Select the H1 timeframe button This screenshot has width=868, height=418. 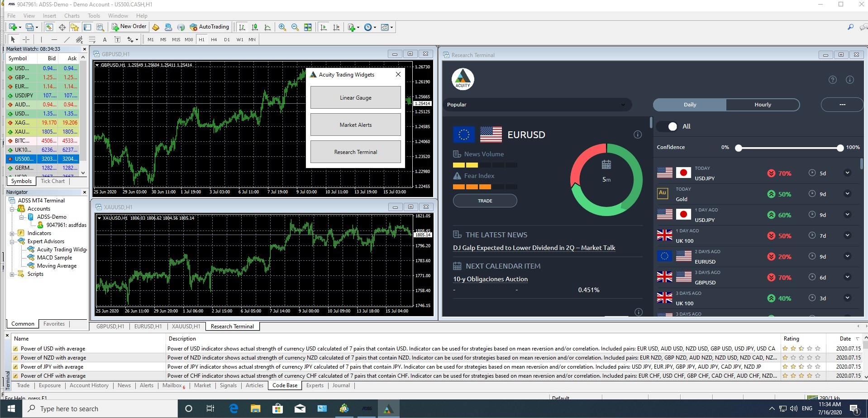pos(201,39)
